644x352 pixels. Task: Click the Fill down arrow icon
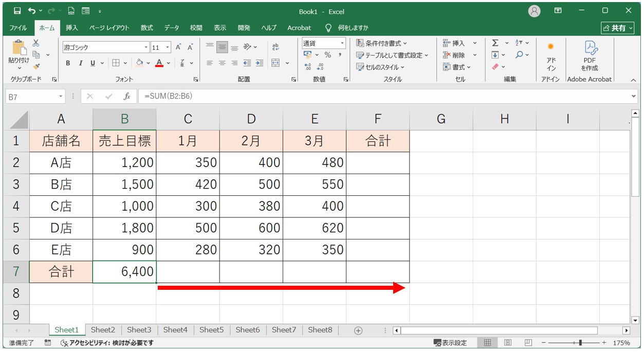coord(495,54)
